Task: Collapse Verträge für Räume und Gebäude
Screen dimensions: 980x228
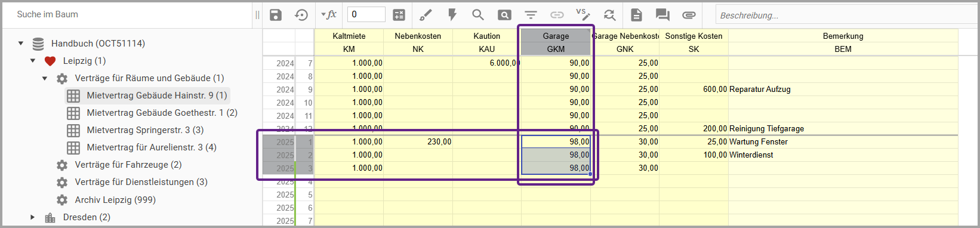Action: (45, 78)
